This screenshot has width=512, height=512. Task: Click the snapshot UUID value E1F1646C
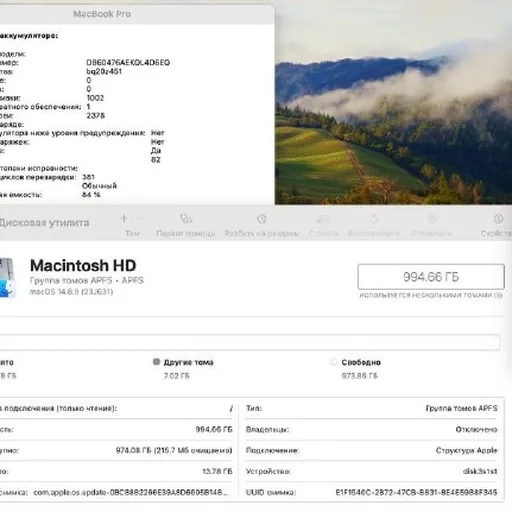pos(416,492)
